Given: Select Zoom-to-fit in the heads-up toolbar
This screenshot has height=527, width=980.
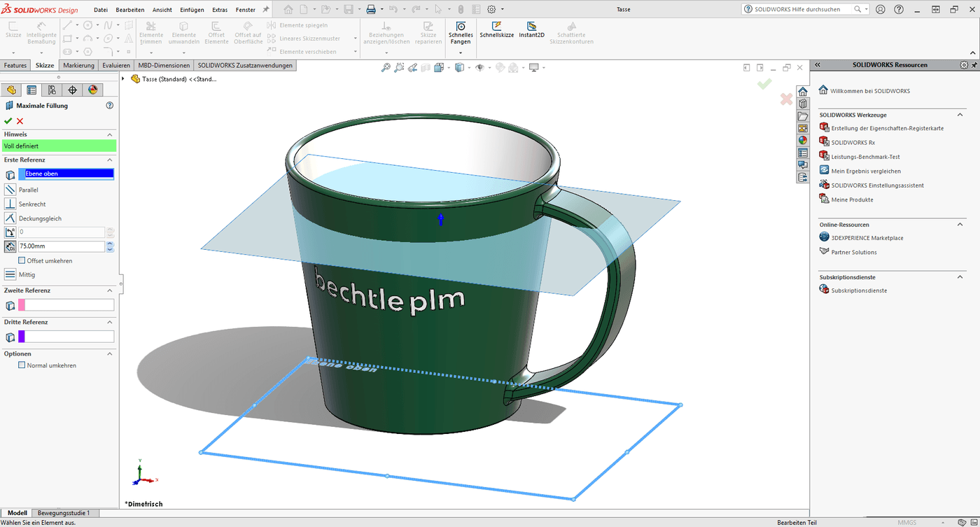Looking at the screenshot, I should 386,67.
